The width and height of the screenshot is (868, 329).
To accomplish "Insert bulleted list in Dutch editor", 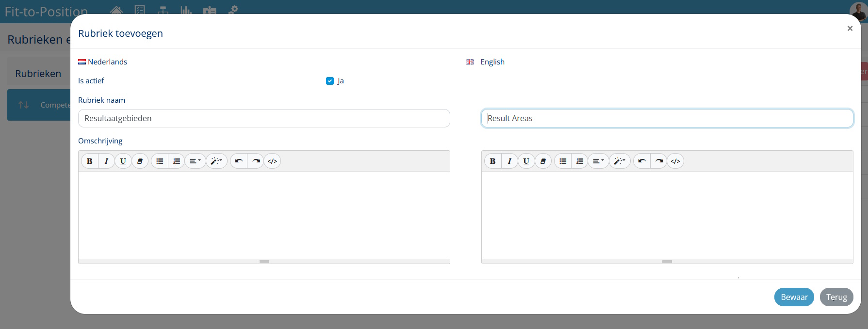I will click(x=160, y=161).
